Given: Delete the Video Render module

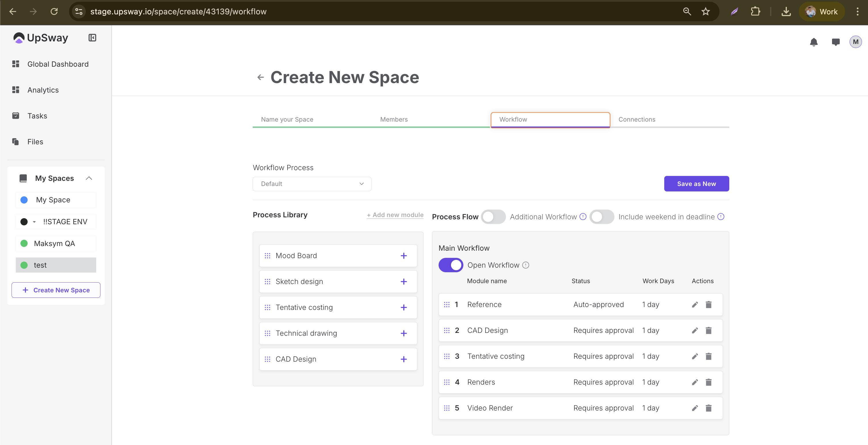Looking at the screenshot, I should (x=708, y=408).
